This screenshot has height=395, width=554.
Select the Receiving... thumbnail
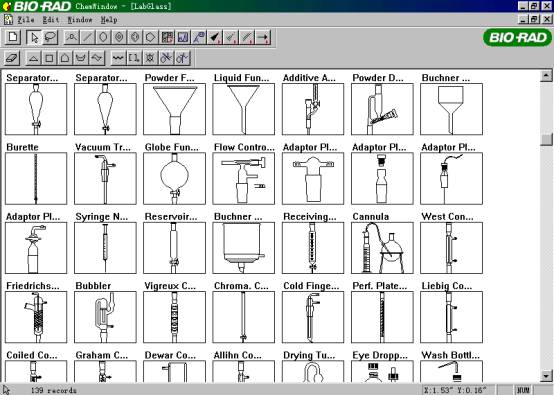click(313, 248)
